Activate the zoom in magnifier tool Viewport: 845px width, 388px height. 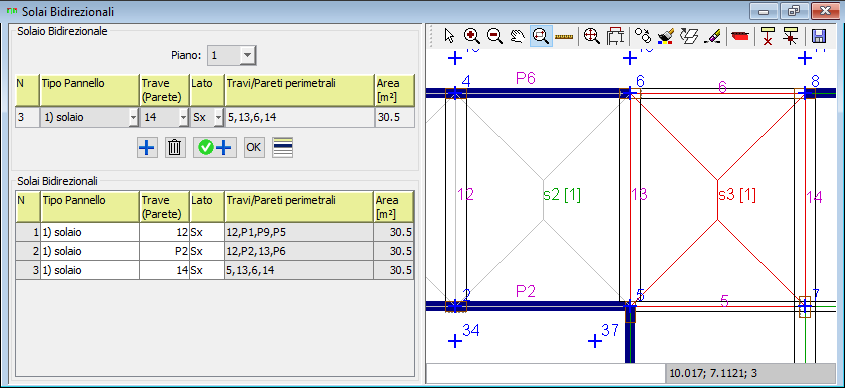point(472,36)
